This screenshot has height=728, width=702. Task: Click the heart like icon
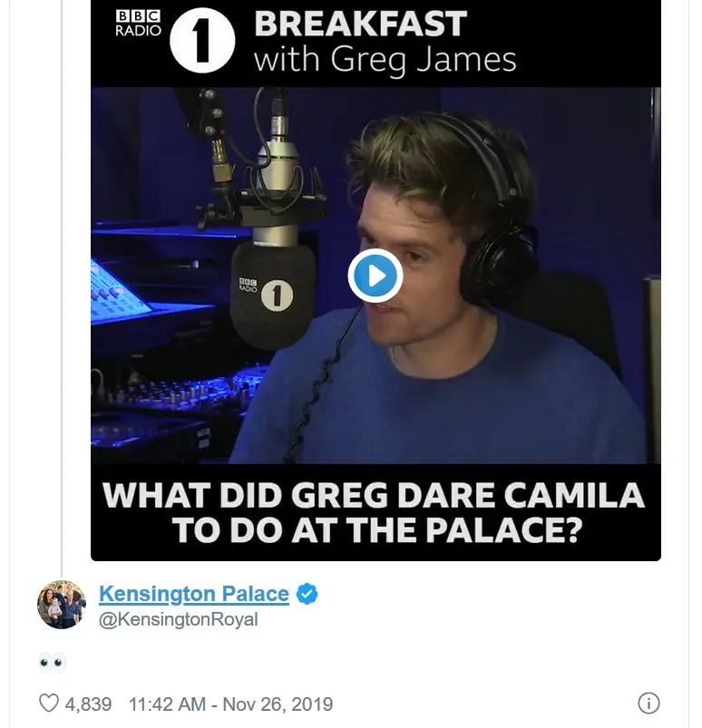pyautogui.click(x=49, y=704)
